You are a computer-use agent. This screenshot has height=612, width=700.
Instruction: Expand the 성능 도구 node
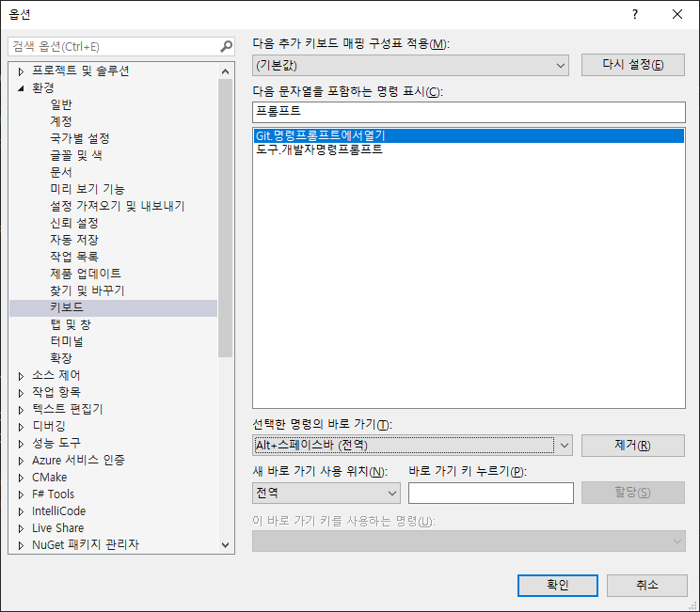[x=21, y=444]
